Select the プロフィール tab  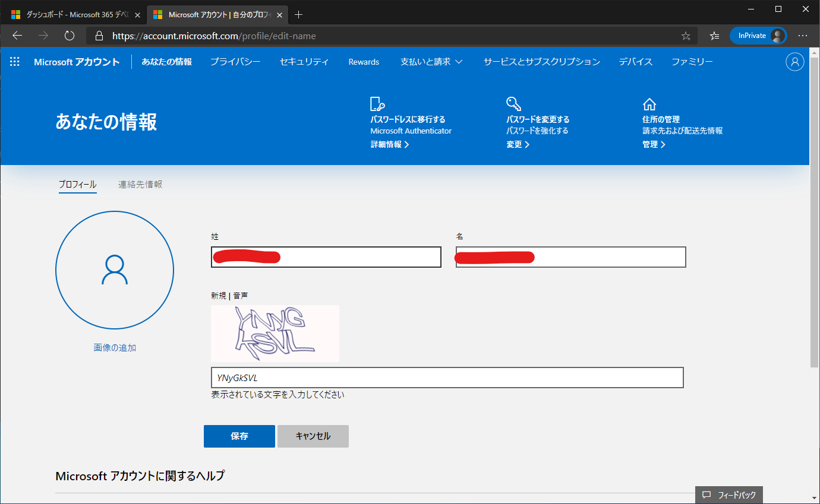[x=77, y=185]
